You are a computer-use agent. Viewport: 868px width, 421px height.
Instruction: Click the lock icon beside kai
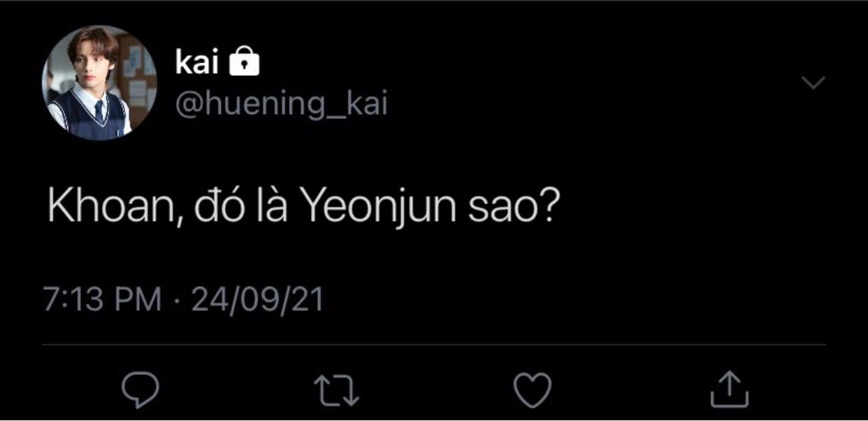(x=245, y=63)
